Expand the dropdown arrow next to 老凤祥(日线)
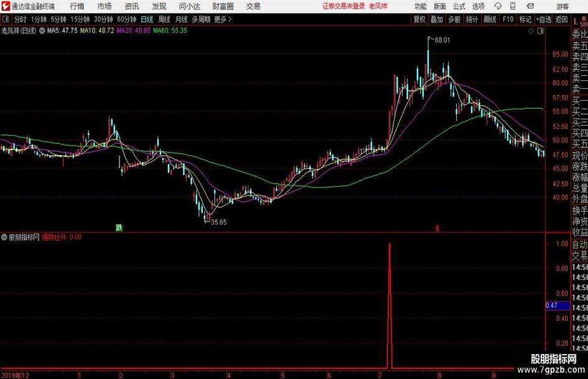 (x=42, y=30)
